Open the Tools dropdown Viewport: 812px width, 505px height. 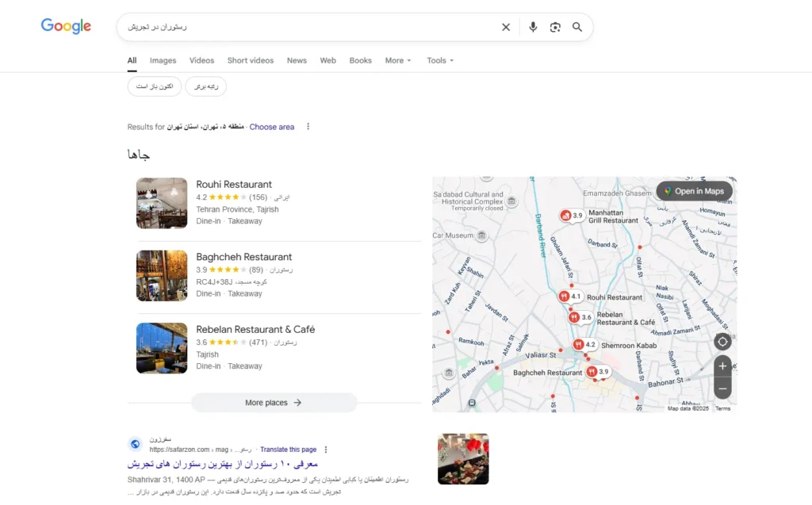439,60
